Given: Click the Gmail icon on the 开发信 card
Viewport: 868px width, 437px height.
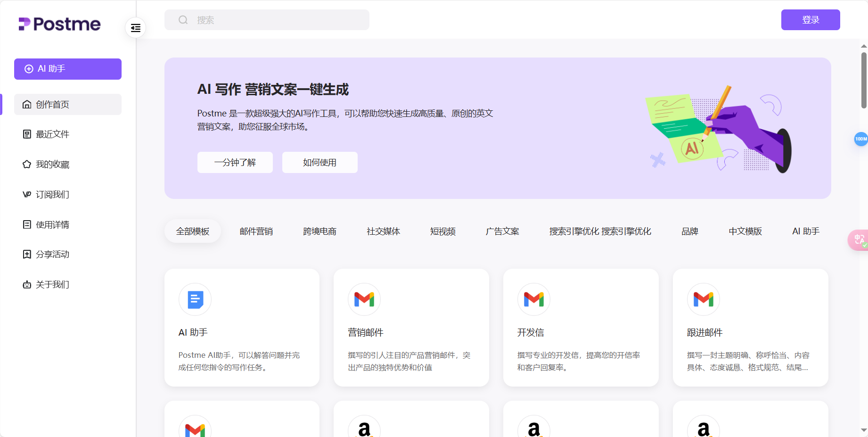Looking at the screenshot, I should (x=533, y=299).
